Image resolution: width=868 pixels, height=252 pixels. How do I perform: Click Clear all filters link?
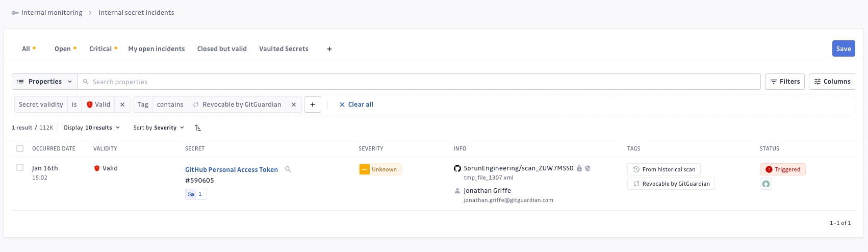pos(356,105)
